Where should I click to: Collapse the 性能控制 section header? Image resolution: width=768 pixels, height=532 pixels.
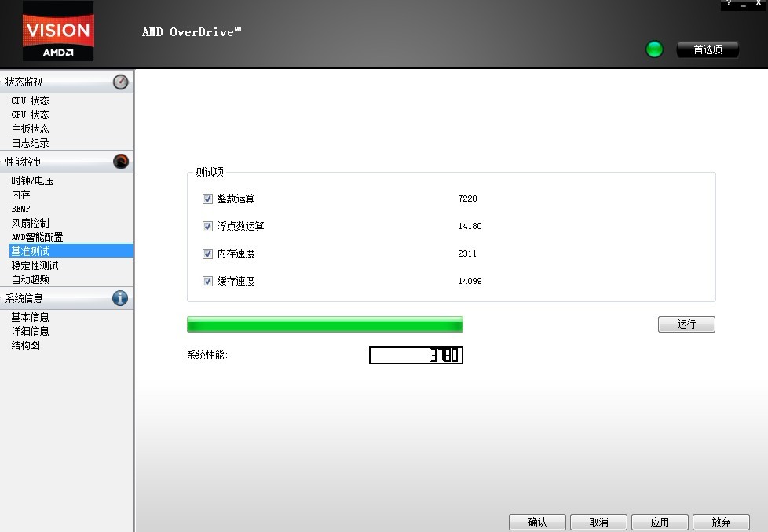[67, 162]
